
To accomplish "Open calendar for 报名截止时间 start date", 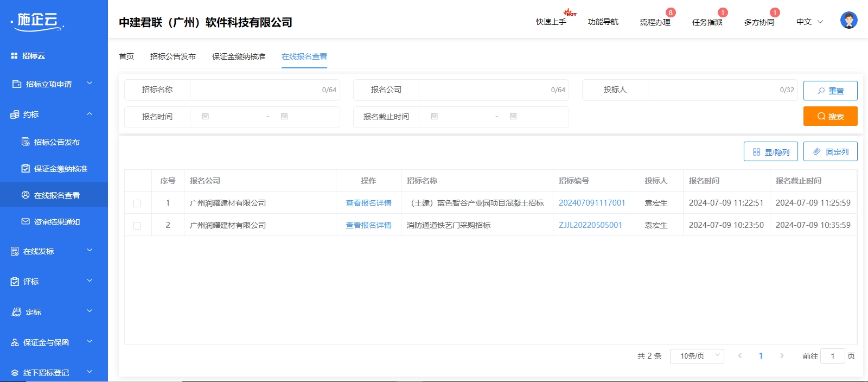I will coord(435,117).
